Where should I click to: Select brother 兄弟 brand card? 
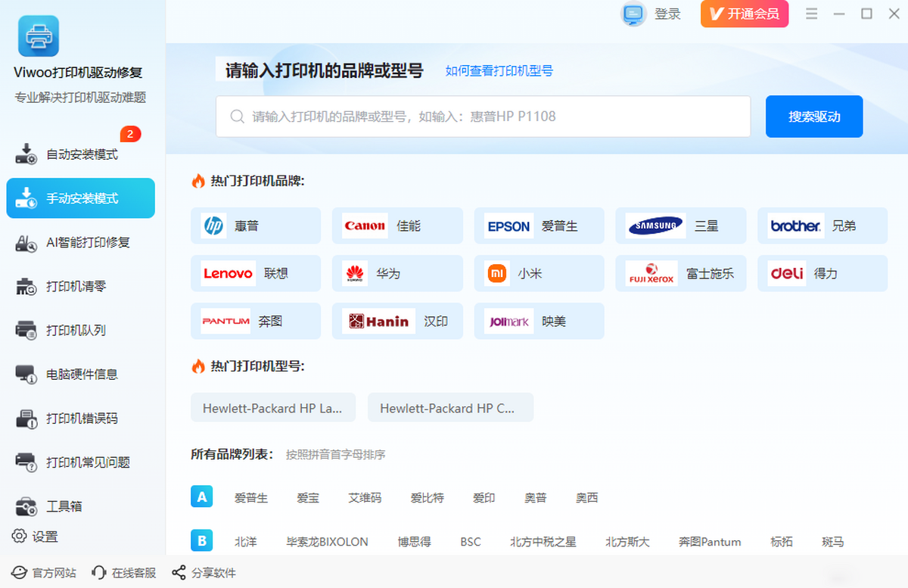[x=822, y=226]
